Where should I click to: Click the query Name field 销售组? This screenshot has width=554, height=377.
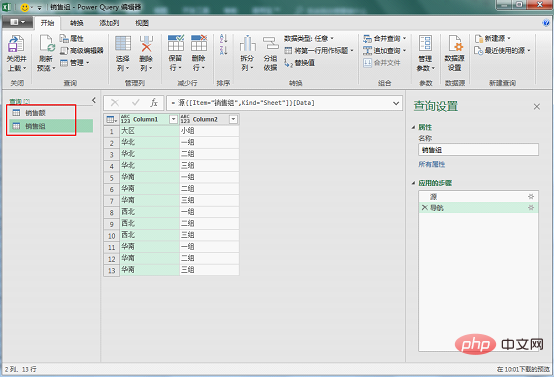(478, 150)
